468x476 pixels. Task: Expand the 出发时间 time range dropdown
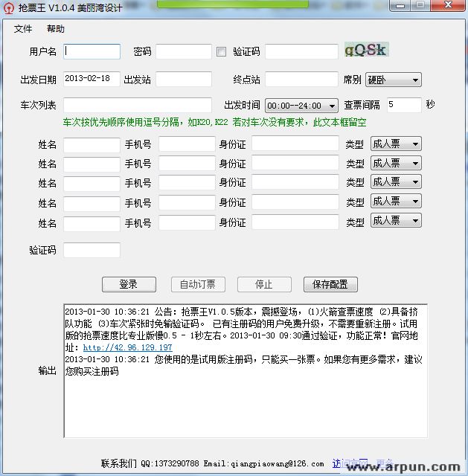pos(301,106)
